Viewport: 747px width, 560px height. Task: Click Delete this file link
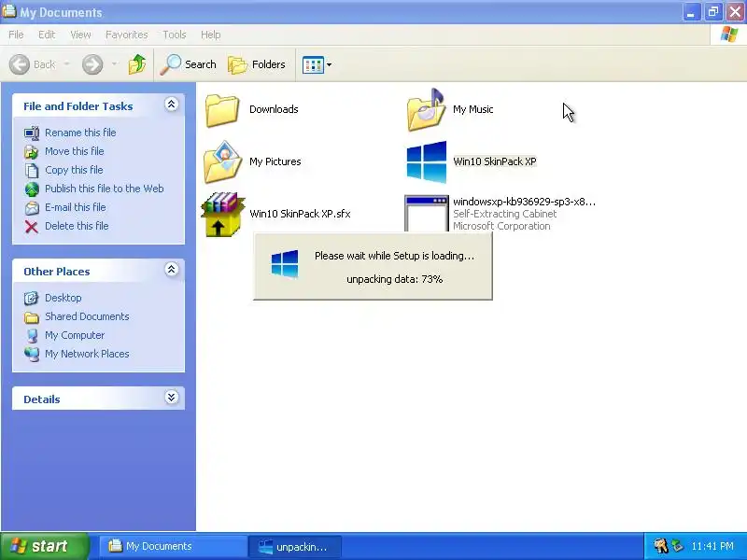tap(77, 226)
